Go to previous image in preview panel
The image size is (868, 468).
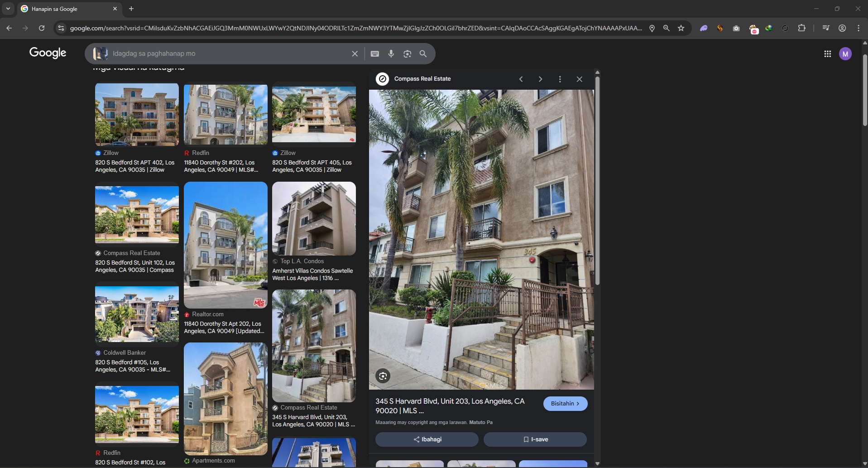pos(521,79)
